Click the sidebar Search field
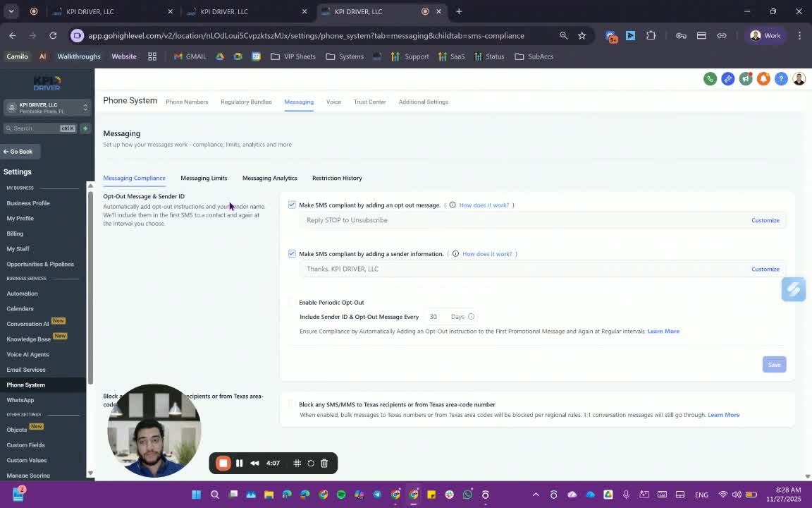 tap(40, 128)
